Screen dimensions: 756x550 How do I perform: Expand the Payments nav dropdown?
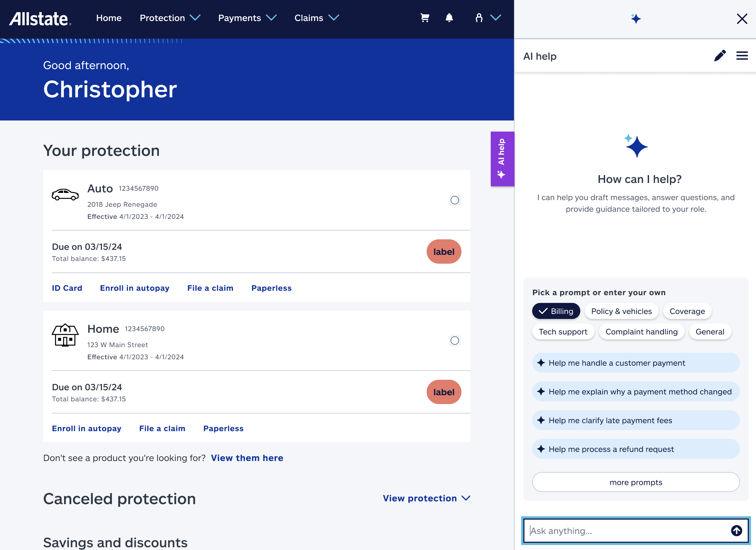click(x=247, y=18)
